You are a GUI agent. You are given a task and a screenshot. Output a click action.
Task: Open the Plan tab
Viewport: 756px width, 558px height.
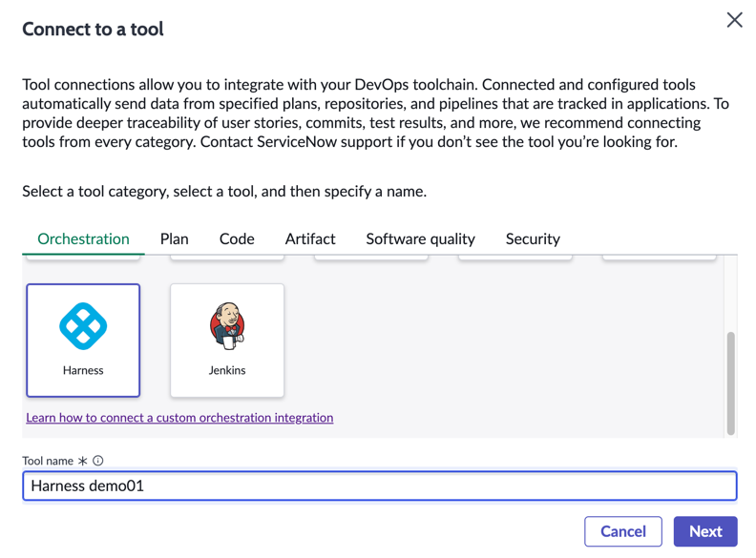tap(174, 239)
